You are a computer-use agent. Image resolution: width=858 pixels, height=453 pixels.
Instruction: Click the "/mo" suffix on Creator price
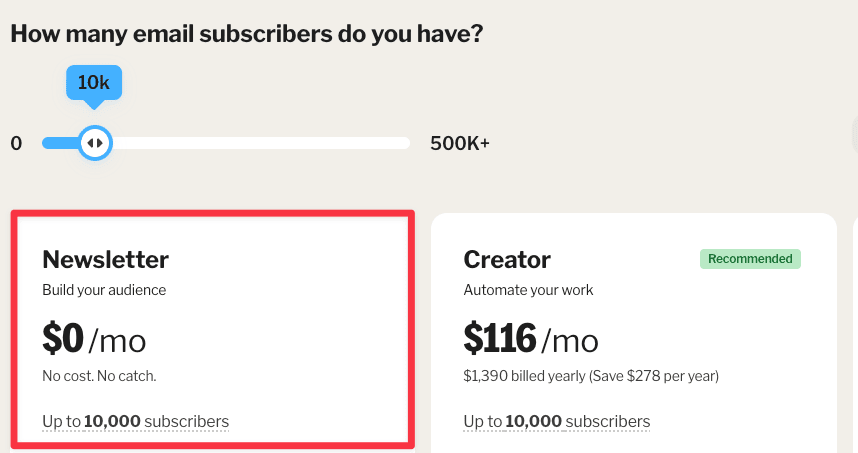point(572,341)
